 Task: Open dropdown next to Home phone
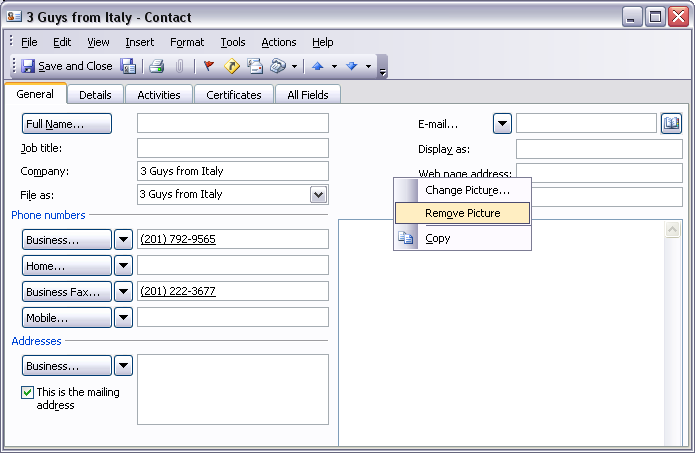[123, 266]
